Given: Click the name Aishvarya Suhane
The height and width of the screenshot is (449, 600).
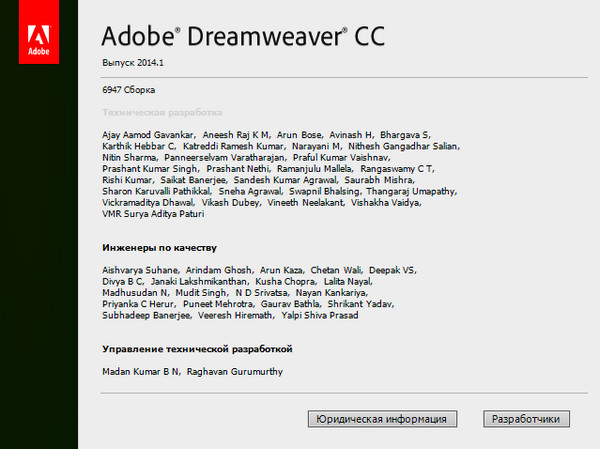Looking at the screenshot, I should [140, 271].
